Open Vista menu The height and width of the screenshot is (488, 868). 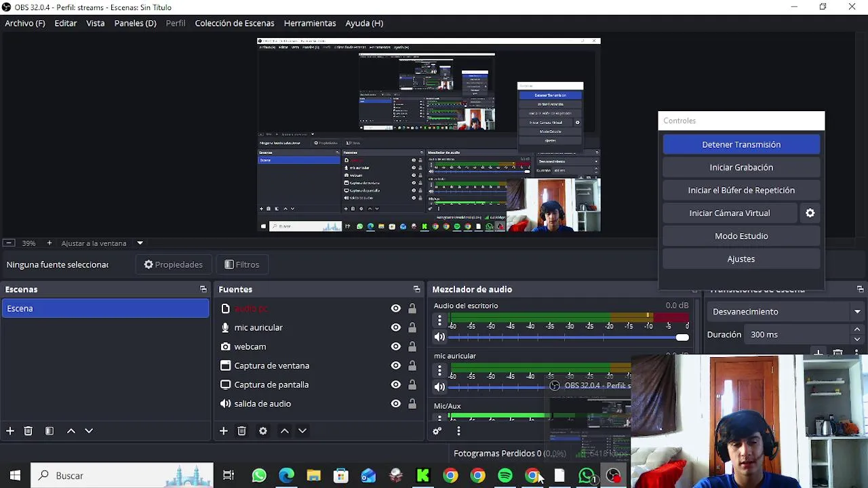tap(96, 23)
